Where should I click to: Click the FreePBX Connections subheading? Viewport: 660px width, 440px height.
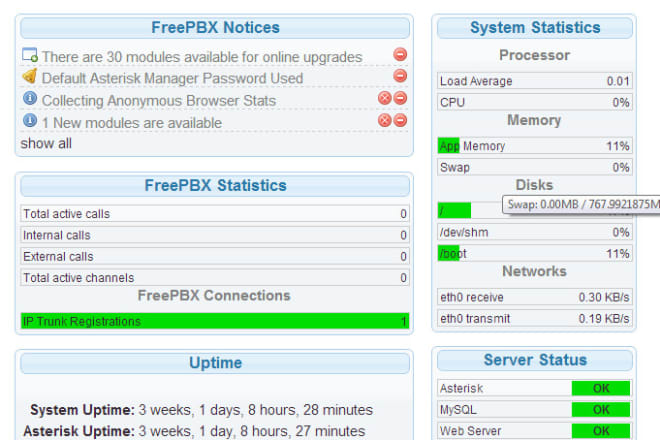tap(214, 296)
